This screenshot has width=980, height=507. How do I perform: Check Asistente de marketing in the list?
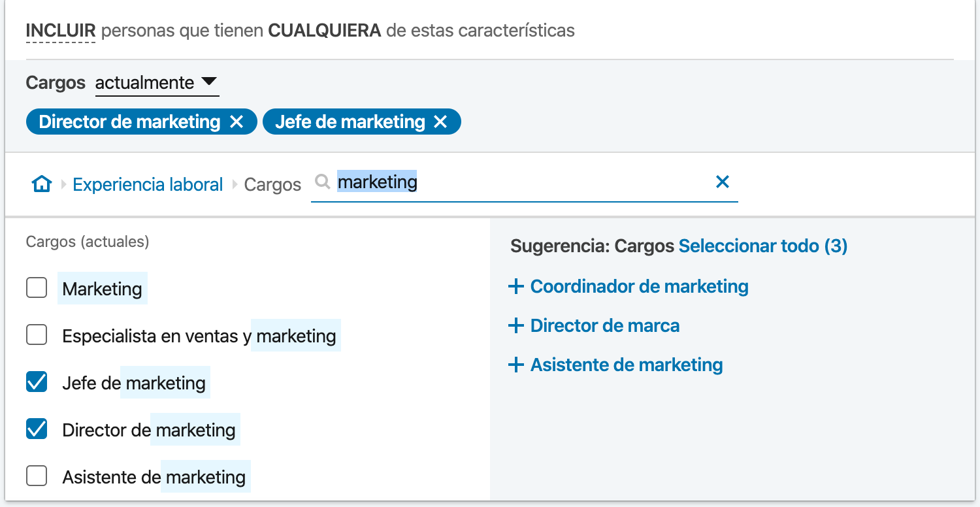[37, 476]
